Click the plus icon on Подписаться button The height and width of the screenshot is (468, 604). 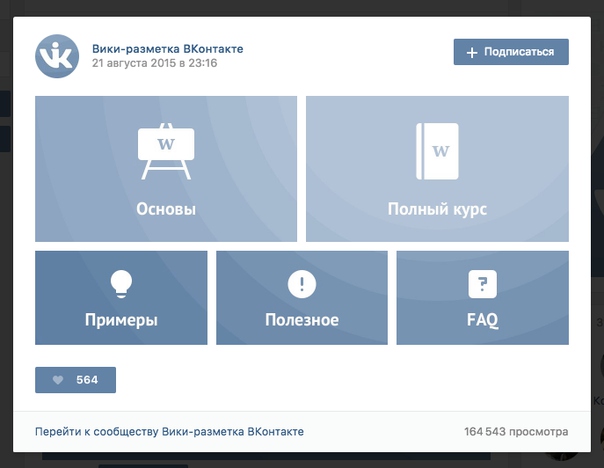click(x=472, y=52)
